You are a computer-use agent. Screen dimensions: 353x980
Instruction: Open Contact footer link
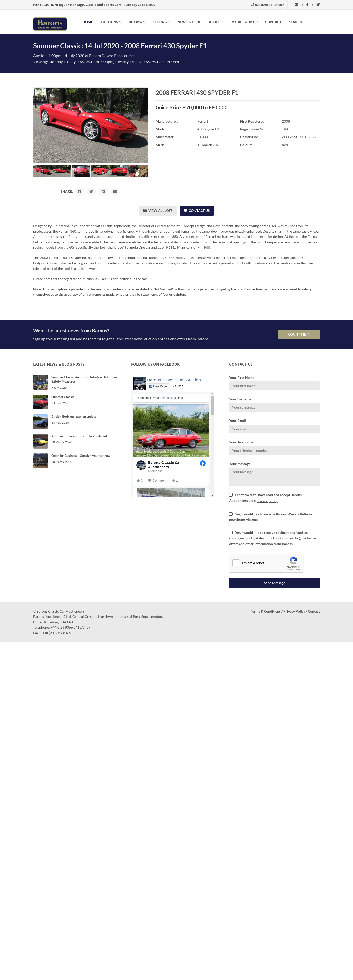(314, 611)
